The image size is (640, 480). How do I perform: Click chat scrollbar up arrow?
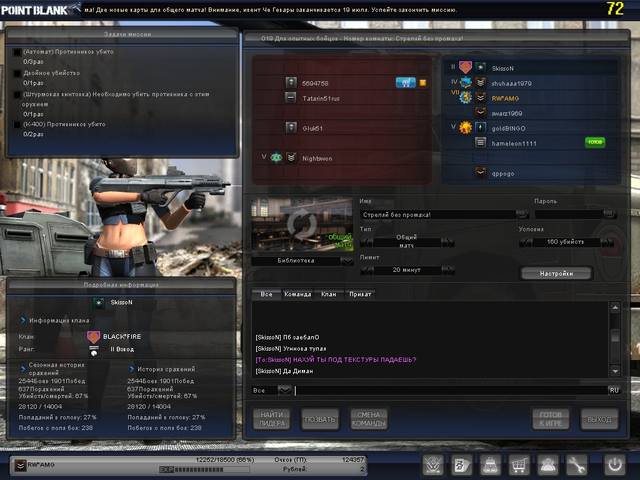[x=615, y=307]
